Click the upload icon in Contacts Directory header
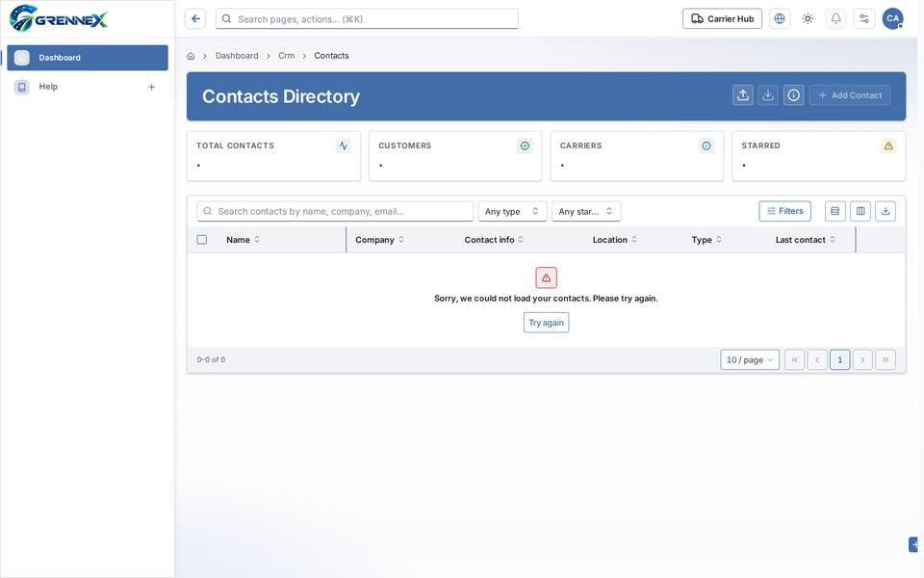The image size is (924, 578). point(742,95)
